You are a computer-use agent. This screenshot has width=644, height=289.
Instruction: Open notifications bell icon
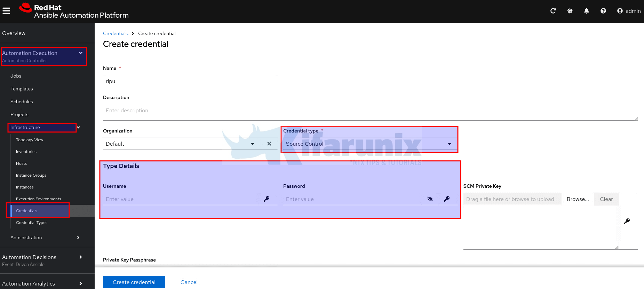pos(587,11)
